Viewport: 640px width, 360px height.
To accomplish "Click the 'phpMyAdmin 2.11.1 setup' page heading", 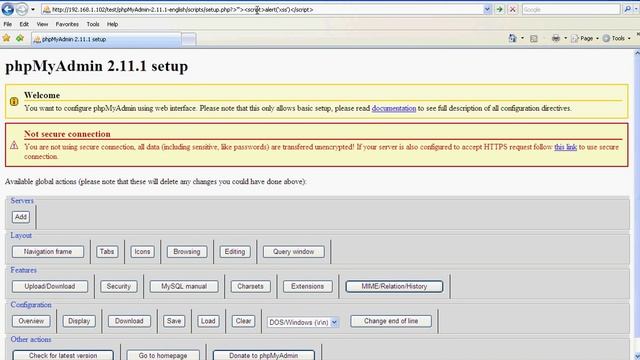I will [97, 66].
